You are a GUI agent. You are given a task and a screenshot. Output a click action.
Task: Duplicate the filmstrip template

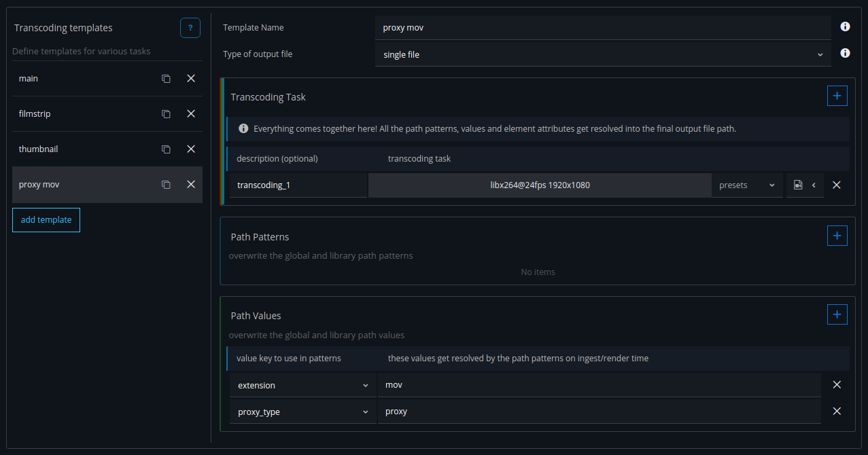tap(166, 114)
